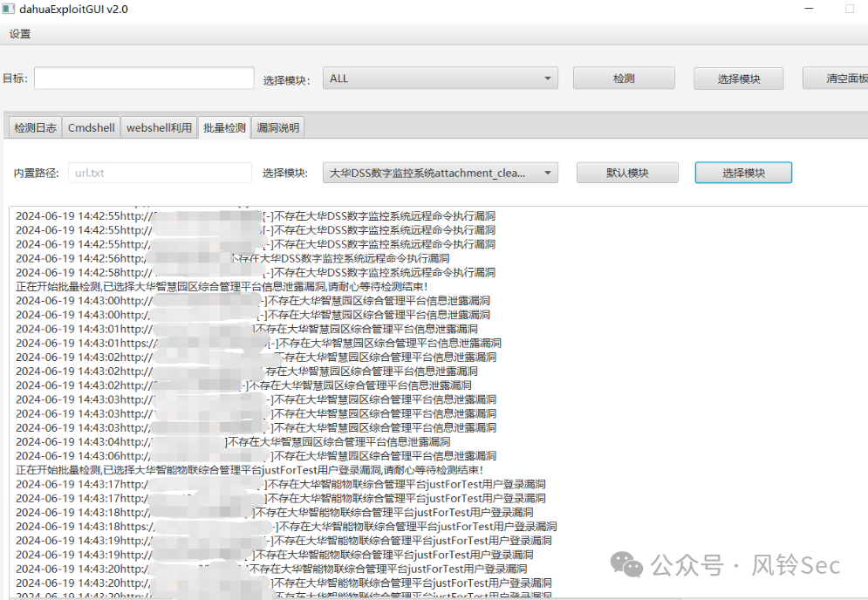Click the 内置路径 label
This screenshot has width=868, height=600.
point(36,174)
